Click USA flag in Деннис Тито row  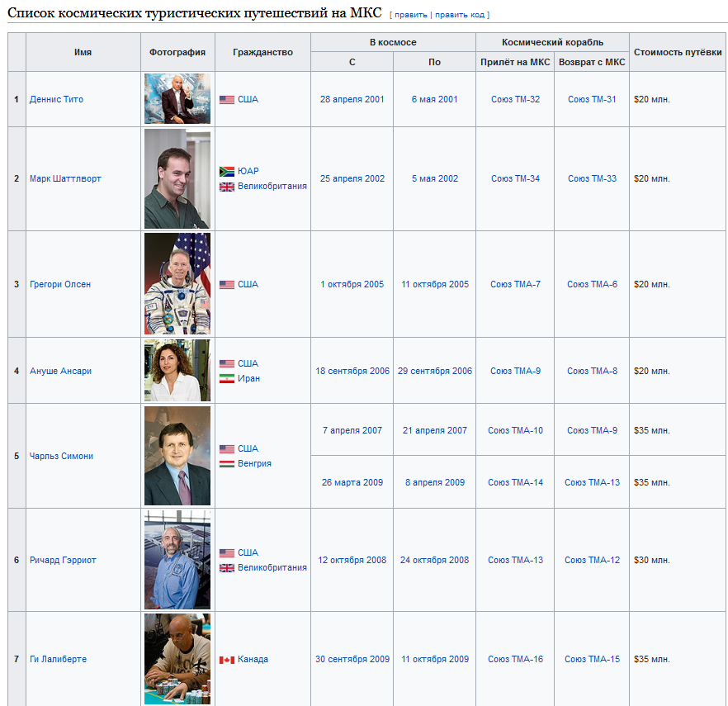tap(227, 100)
